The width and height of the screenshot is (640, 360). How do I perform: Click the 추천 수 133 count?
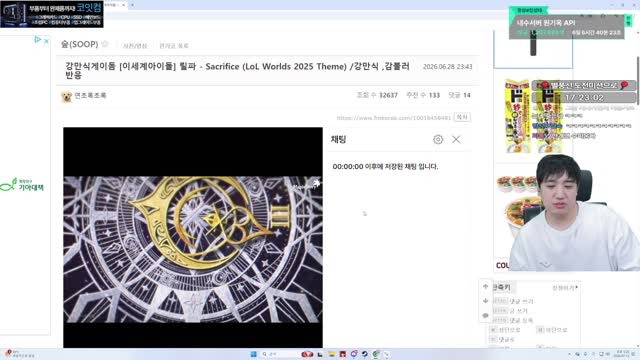coord(423,95)
